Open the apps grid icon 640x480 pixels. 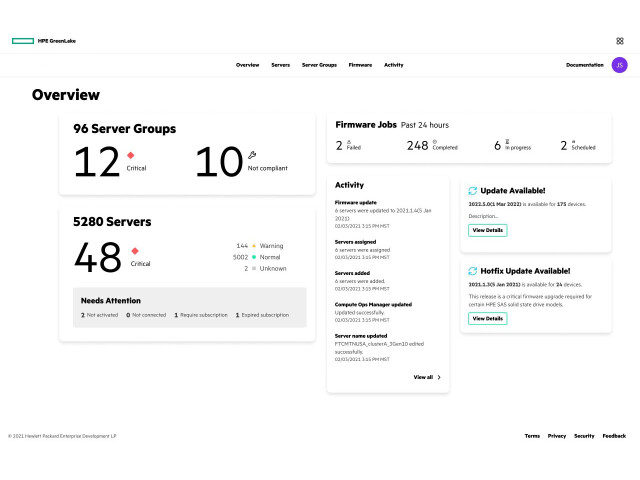[620, 41]
